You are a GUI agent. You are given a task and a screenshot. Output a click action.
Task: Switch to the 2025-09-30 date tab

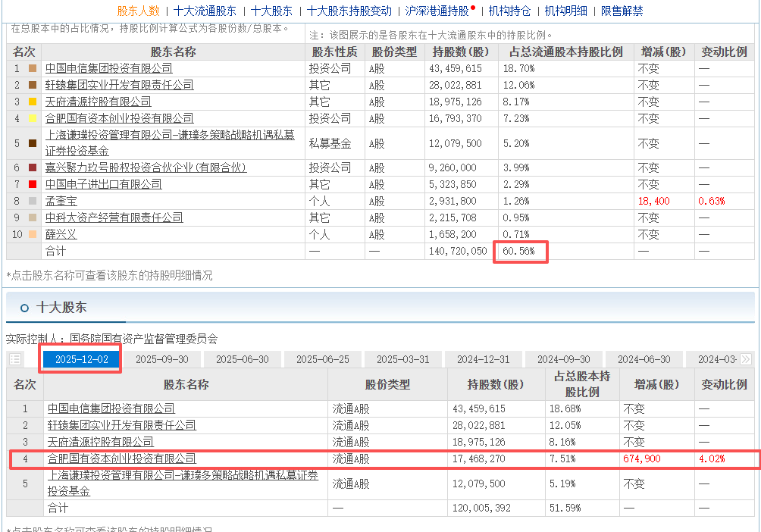[161, 359]
